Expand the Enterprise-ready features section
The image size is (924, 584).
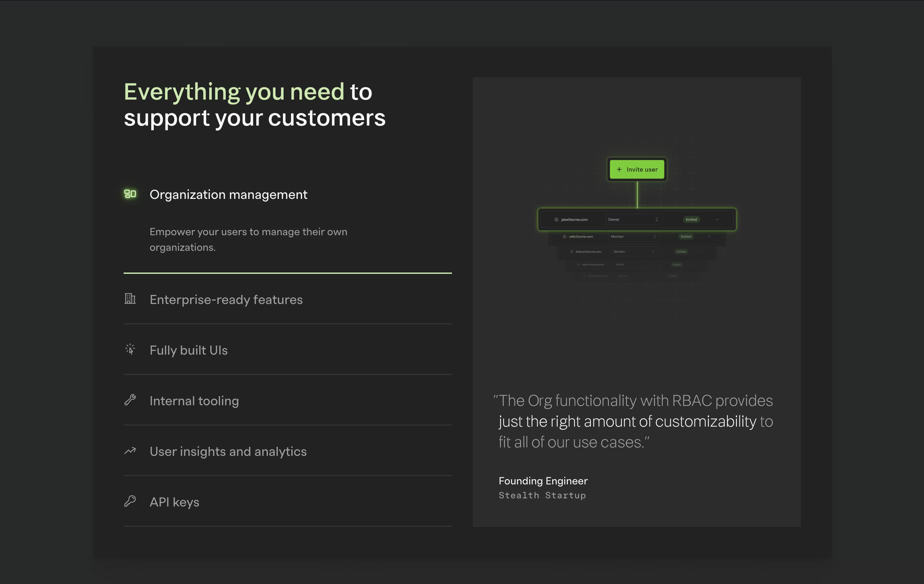click(226, 300)
